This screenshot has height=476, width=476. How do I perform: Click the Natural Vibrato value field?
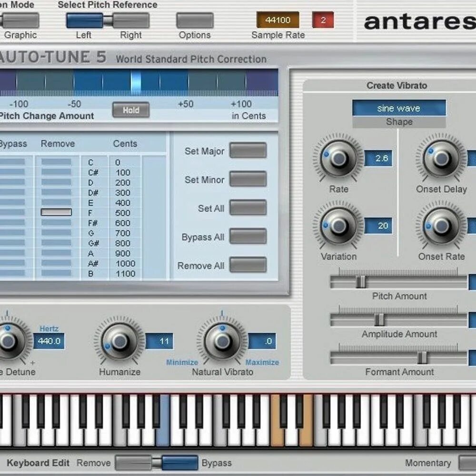point(262,341)
